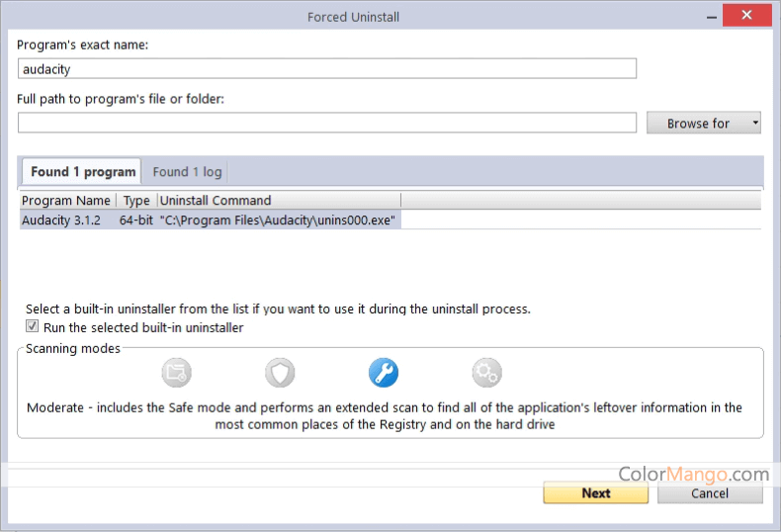
Task: Switch to the 'Found 1 log' tab
Action: click(x=187, y=172)
